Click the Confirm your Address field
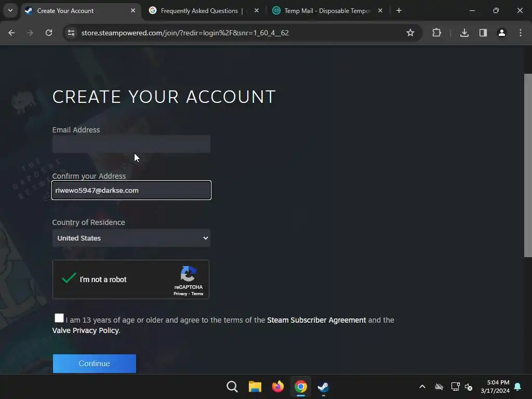 (x=131, y=190)
